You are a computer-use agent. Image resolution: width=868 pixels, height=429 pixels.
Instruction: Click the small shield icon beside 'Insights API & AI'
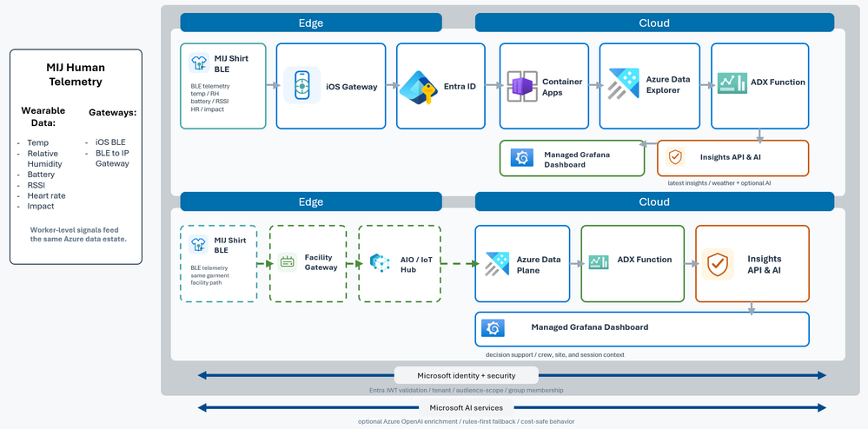(675, 157)
